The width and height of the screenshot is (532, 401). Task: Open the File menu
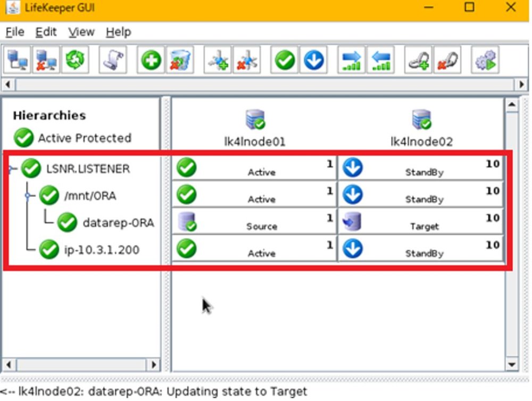click(15, 32)
